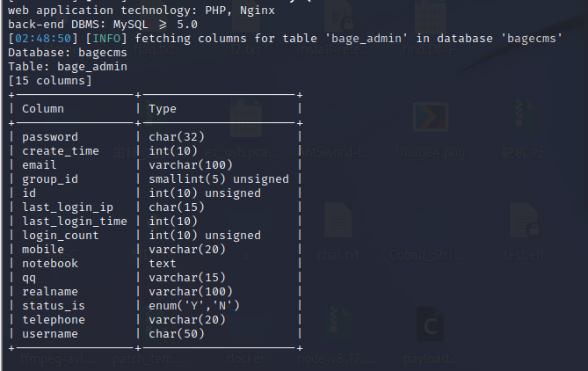Click the enum('Y','N') type value
Image resolution: width=588 pixels, height=371 pixels.
(194, 306)
